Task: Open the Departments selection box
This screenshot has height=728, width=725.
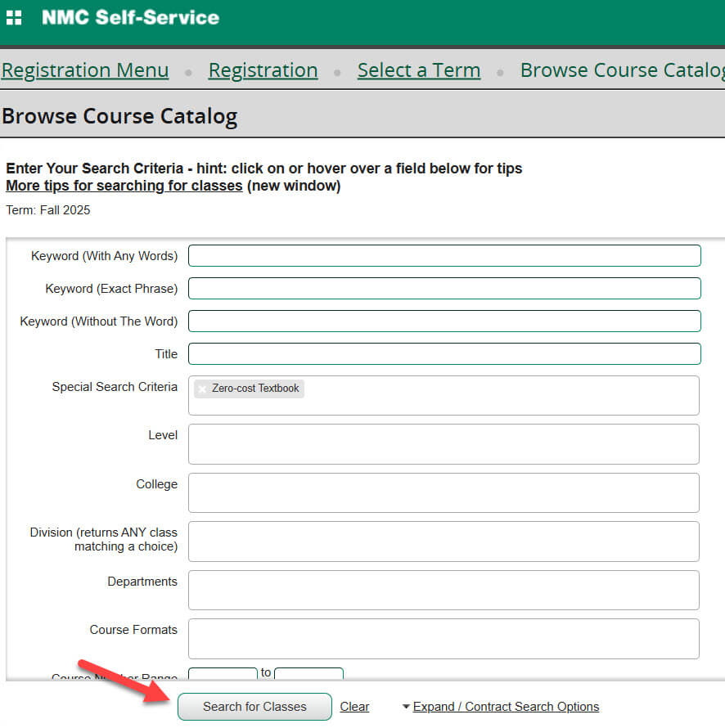Action: tap(444, 590)
